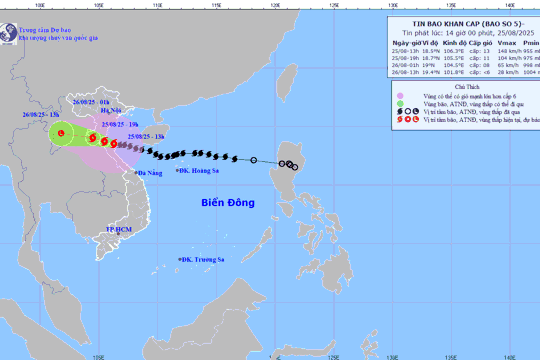Click the hollow circle marker west of Luzon
This screenshot has height=360, width=540.
[x=254, y=160]
